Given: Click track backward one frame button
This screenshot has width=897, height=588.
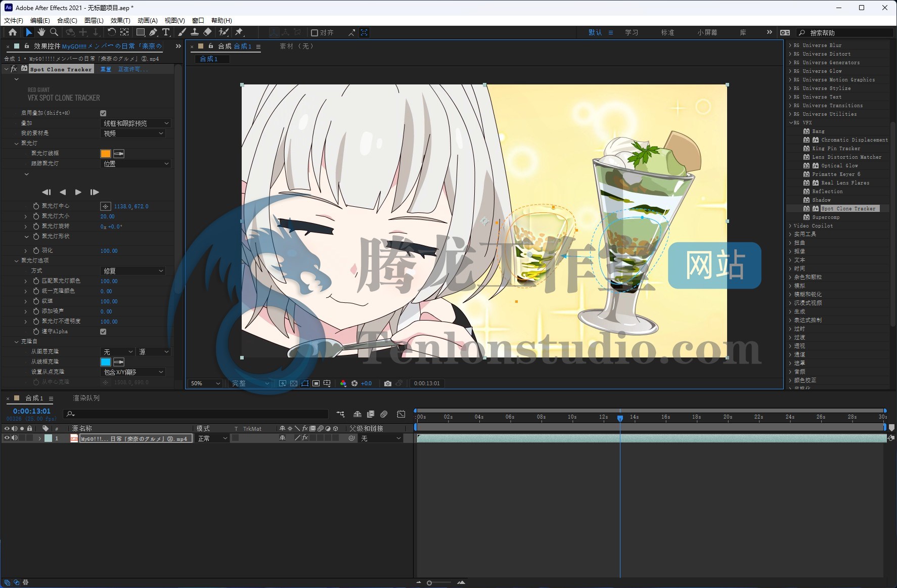Looking at the screenshot, I should click(x=47, y=192).
